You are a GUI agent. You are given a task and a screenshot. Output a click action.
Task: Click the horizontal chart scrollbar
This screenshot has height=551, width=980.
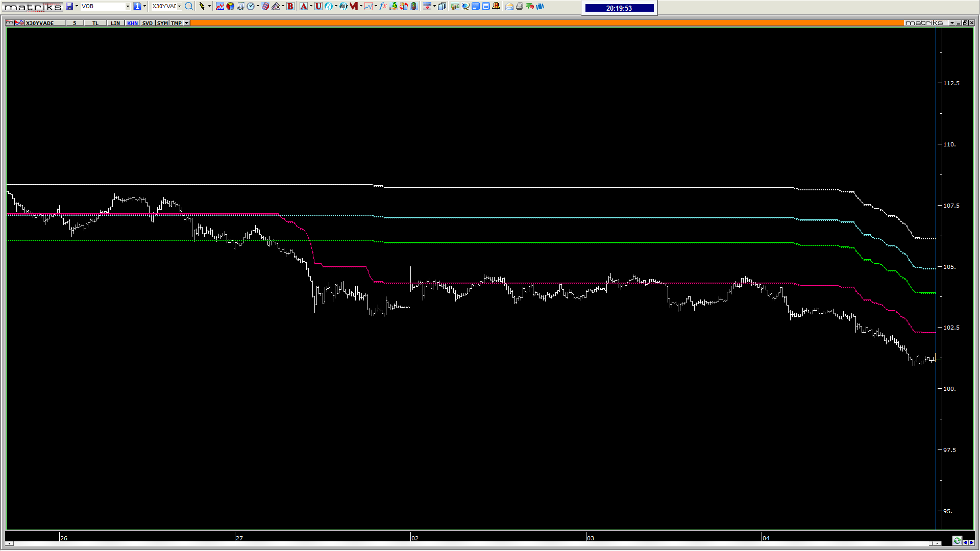pos(472,543)
